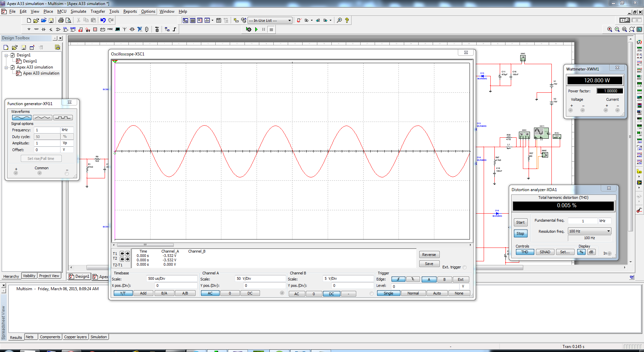Open Fundamental freq kHz unit selector
644x352 pixels.
[604, 221]
